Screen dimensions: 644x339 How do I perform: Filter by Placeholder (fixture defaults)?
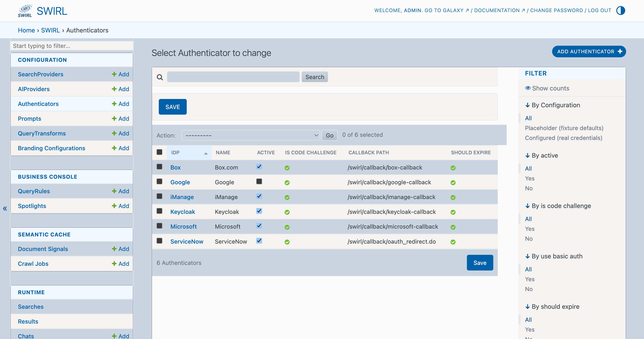[564, 128]
